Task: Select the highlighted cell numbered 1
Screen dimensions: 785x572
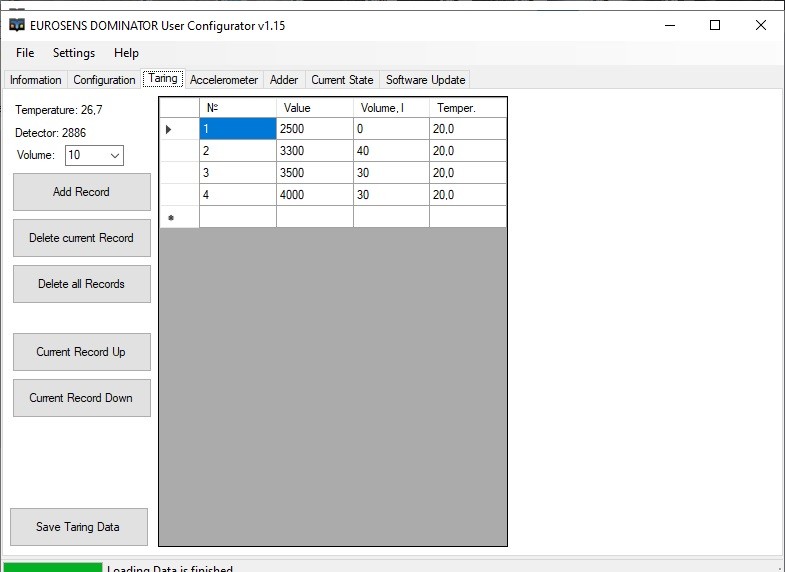Action: [238, 129]
